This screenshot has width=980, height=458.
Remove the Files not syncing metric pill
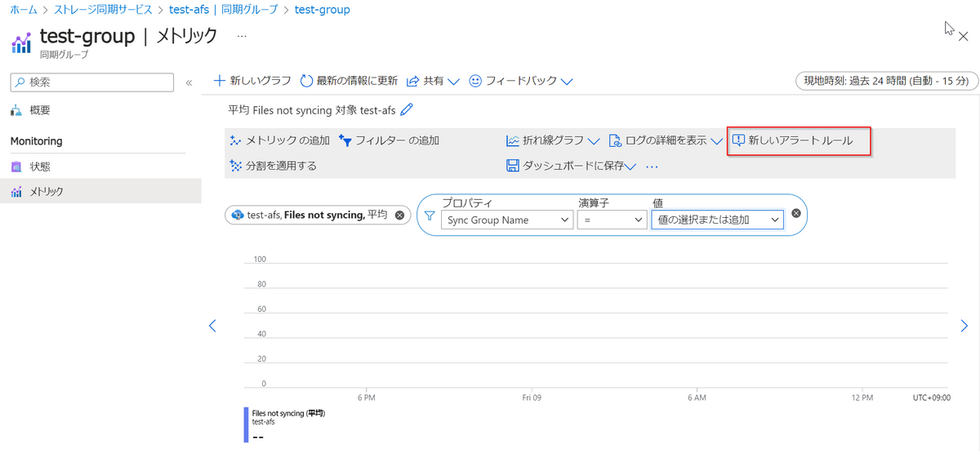(x=399, y=216)
